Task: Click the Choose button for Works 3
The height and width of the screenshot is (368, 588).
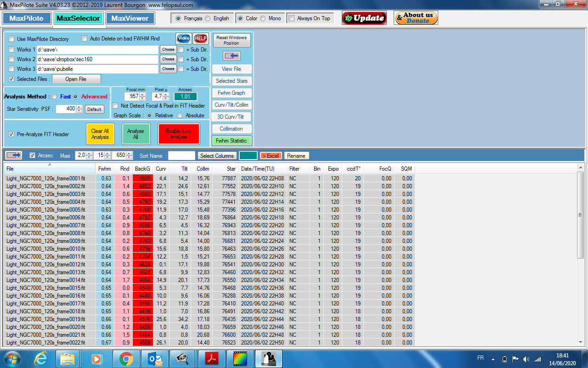Action: (x=168, y=69)
